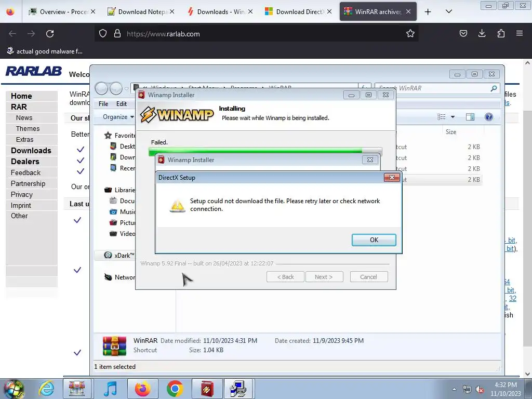This screenshot has height=399, width=532.
Task: Open Edit menu in Explorer window
Action: pos(122,104)
